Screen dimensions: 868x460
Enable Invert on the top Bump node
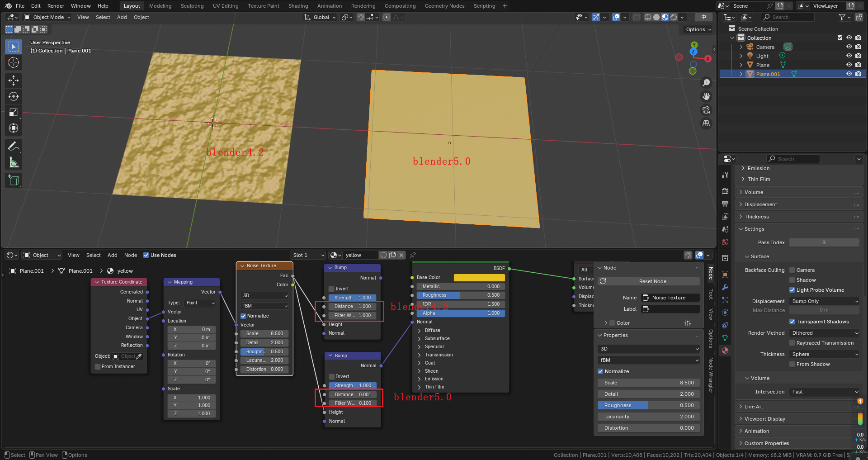331,289
